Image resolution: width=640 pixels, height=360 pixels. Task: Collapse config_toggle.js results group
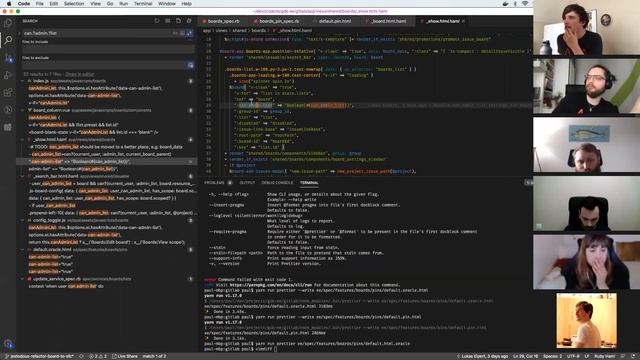(x=22, y=220)
